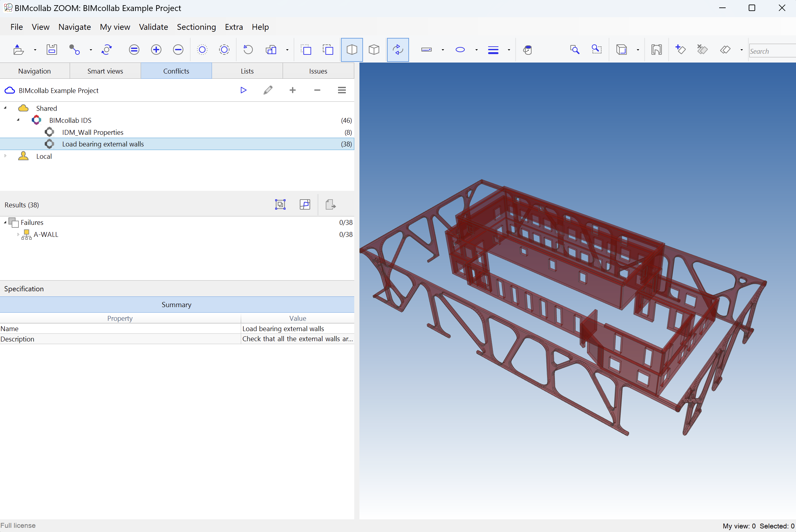Open the Navigate menu
The height and width of the screenshot is (532, 796).
[x=75, y=27]
